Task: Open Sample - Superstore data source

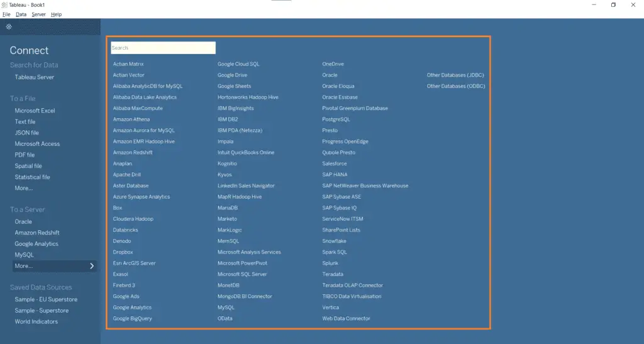Action: (x=42, y=311)
